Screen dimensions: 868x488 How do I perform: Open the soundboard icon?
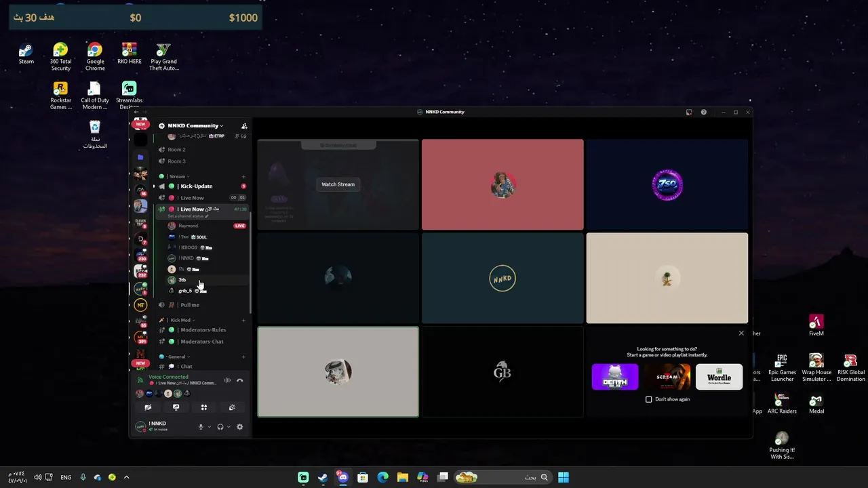[232, 407]
